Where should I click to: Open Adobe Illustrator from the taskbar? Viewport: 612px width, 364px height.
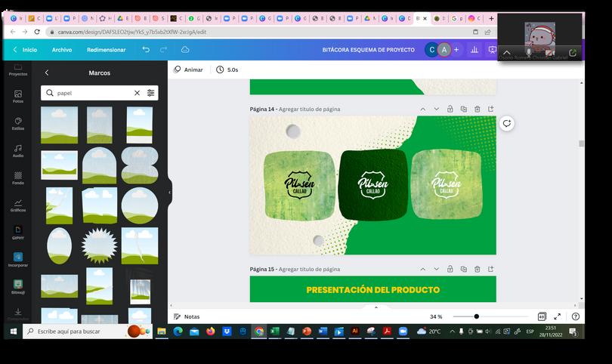pyautogui.click(x=355, y=331)
